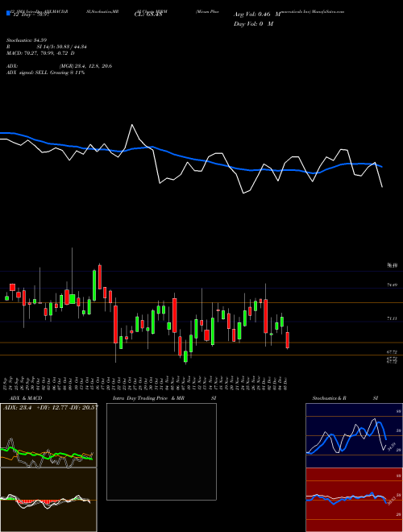Open the red RSI mini chart

point(354,500)
